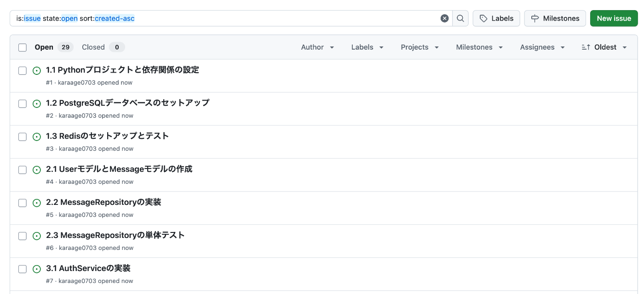This screenshot has height=294, width=644.
Task: Expand the Projects filter dropdown
Action: pos(420,47)
